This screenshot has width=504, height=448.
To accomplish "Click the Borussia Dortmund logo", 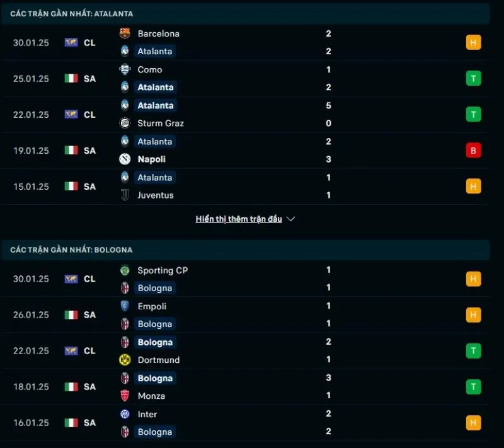I will (x=125, y=360).
